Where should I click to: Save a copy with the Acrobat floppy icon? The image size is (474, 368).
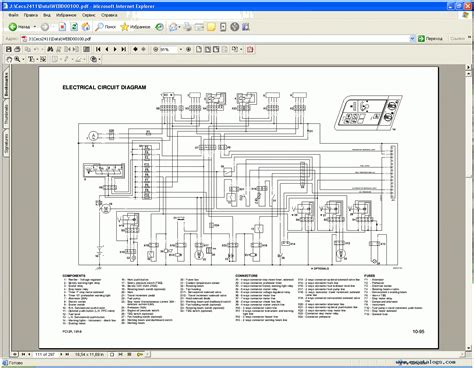pos(9,49)
